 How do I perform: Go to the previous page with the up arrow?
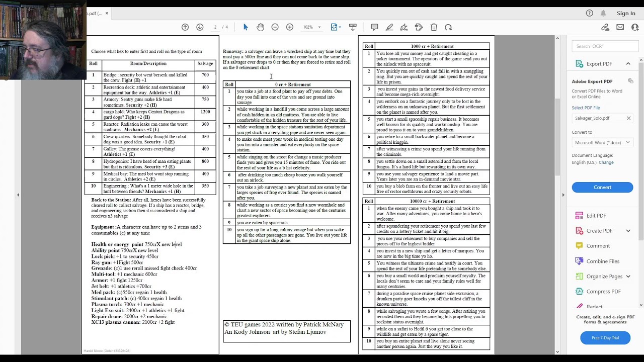coord(185,27)
